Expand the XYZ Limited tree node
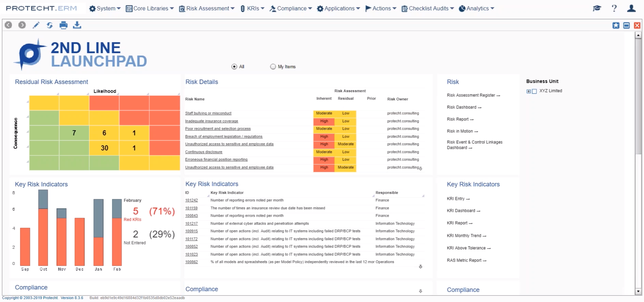This screenshot has height=302, width=644. coord(529,91)
